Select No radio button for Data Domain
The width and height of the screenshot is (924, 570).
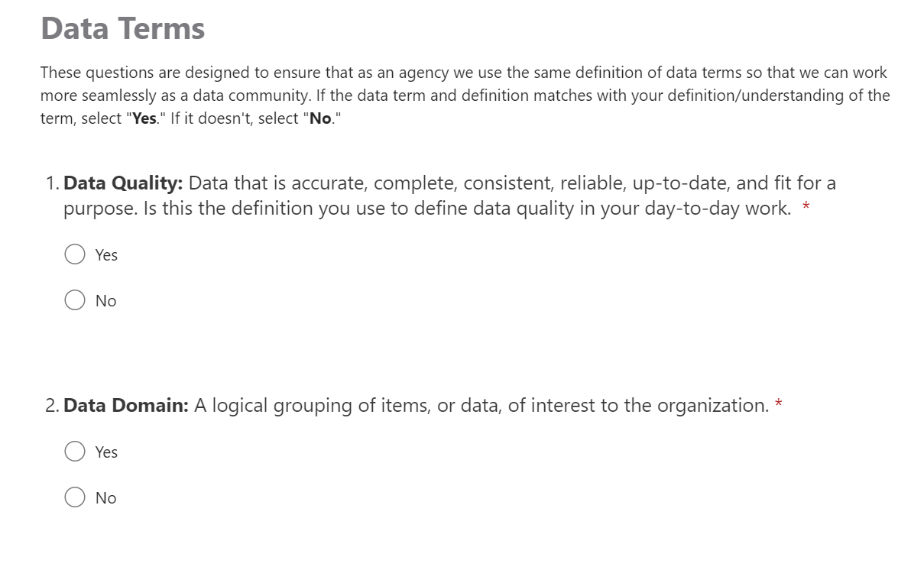(x=75, y=497)
